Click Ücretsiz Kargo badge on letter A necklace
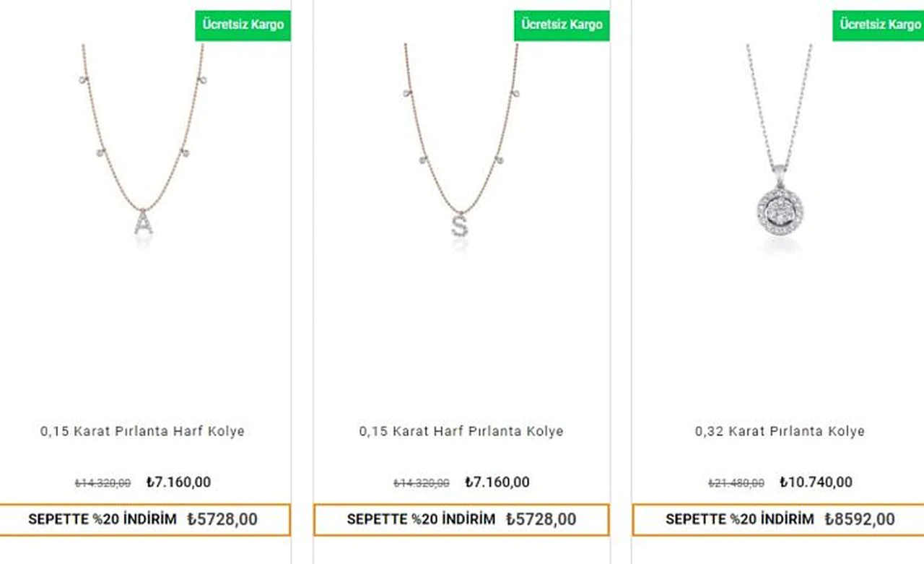 tap(243, 25)
